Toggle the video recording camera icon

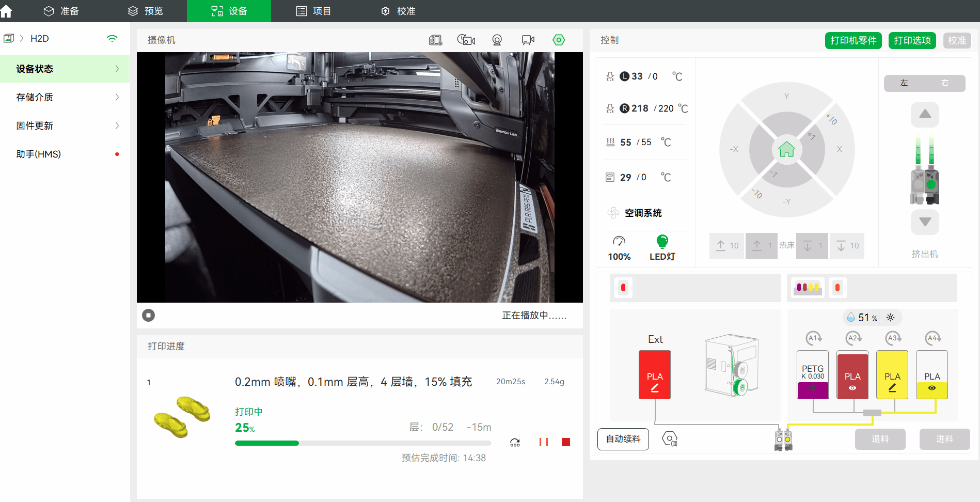coord(528,40)
